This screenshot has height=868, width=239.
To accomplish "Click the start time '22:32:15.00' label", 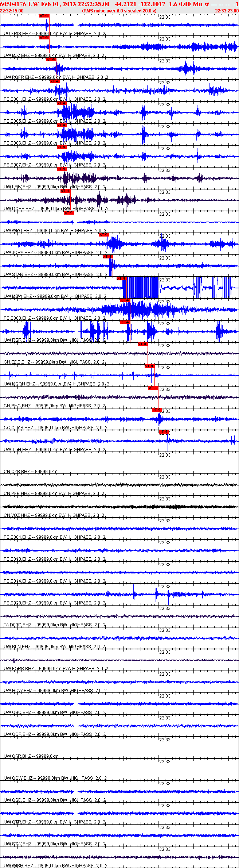I will point(12,11).
